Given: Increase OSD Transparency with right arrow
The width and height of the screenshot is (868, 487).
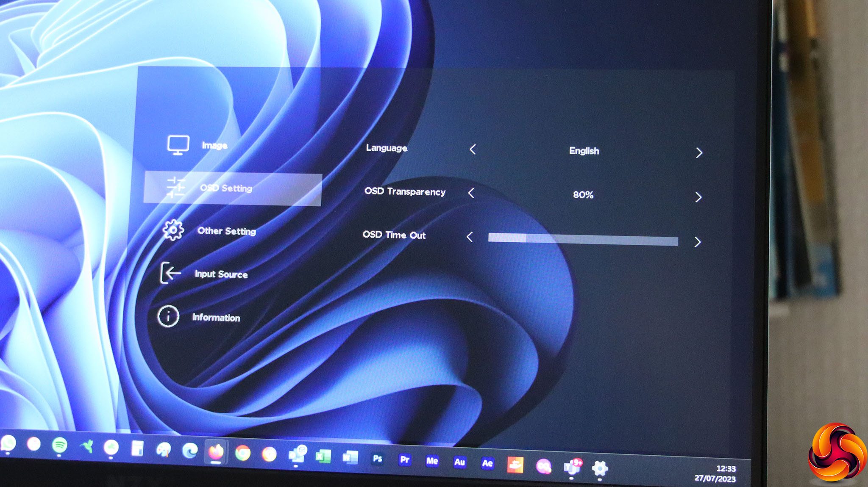Looking at the screenshot, I should coord(698,197).
